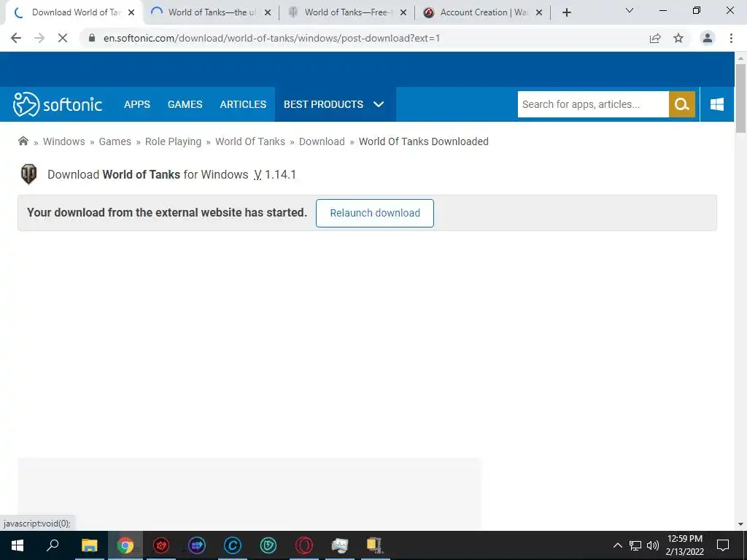Click the volume tray icon
Image resolution: width=747 pixels, height=560 pixels.
(653, 545)
